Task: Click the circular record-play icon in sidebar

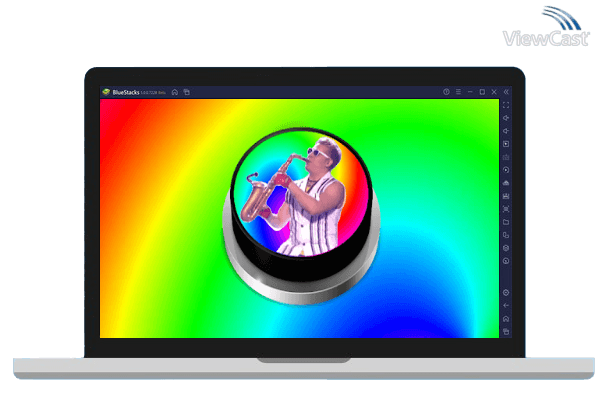Action: [506, 170]
